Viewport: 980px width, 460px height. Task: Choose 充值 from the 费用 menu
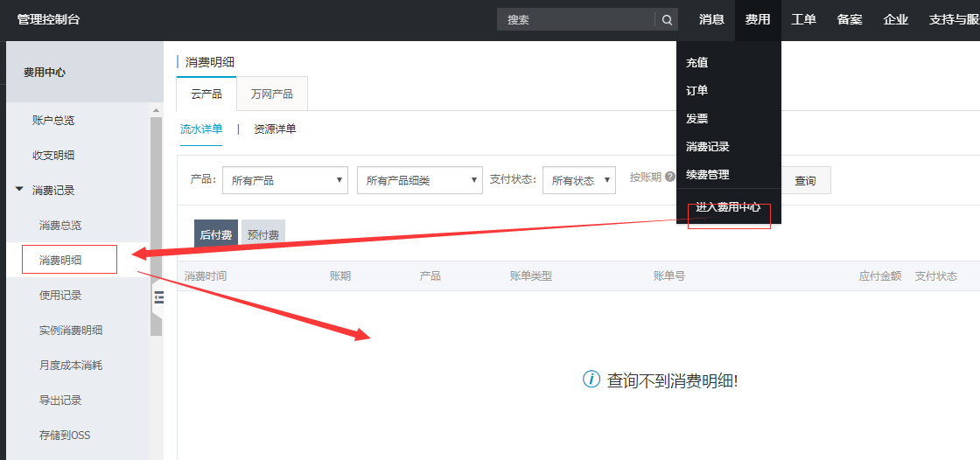pos(697,63)
